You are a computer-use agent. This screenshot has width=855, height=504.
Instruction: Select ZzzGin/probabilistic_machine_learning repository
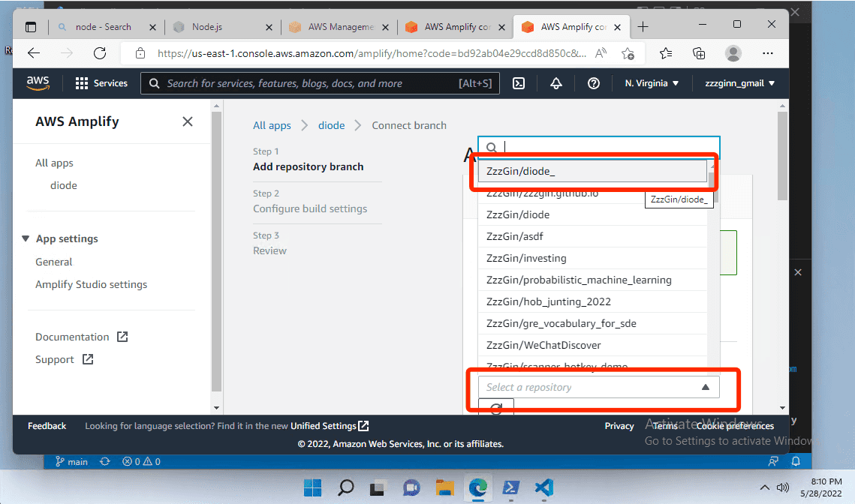[593, 280]
